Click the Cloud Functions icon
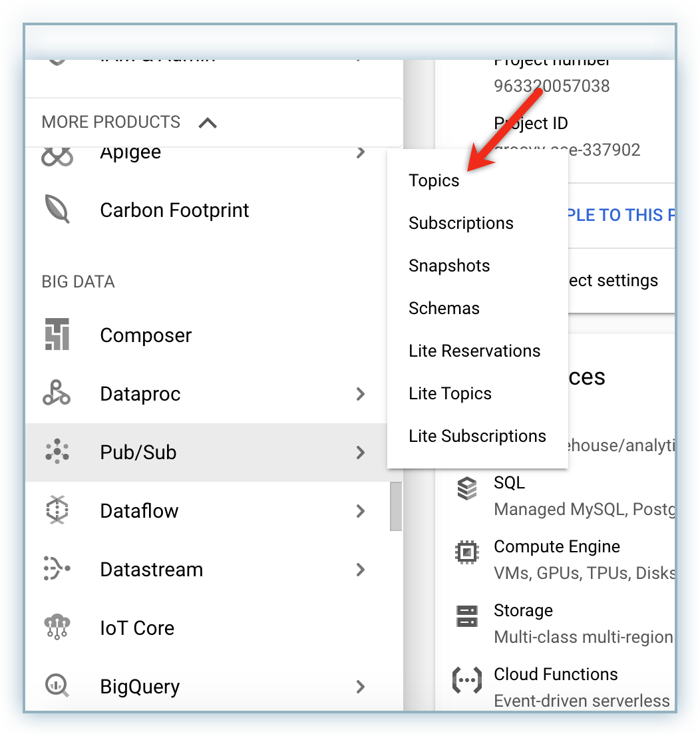The image size is (700, 736). point(467,679)
